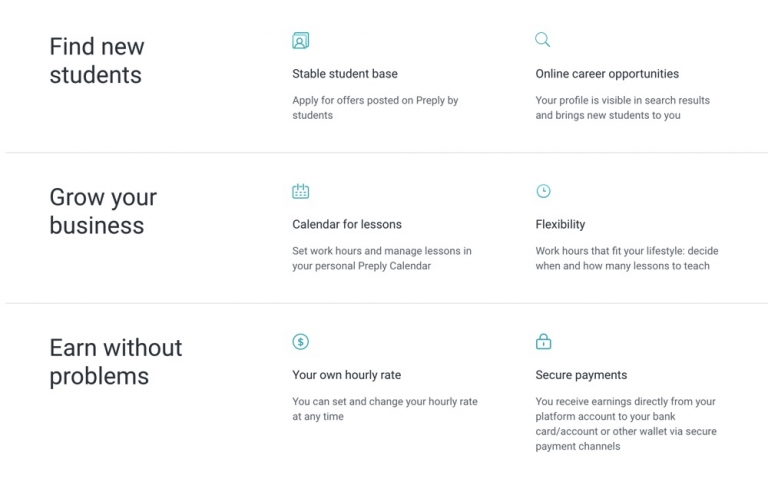Click the Your own hourly rate title

346,375
